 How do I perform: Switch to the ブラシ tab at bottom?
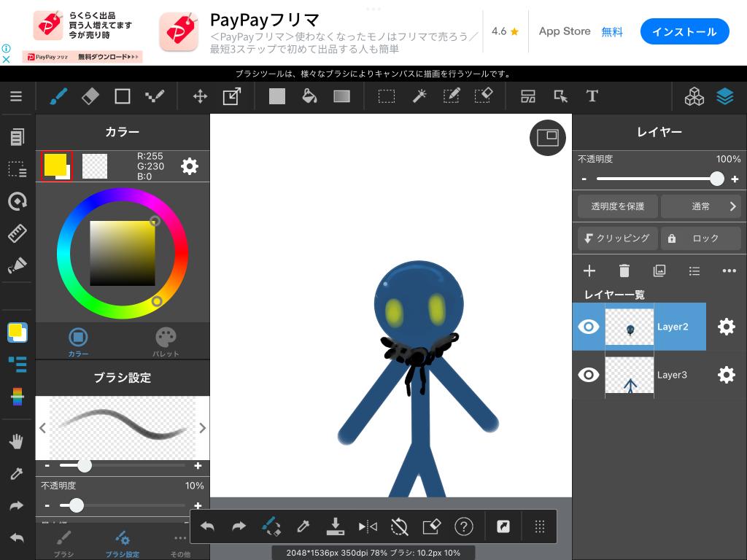click(x=63, y=543)
